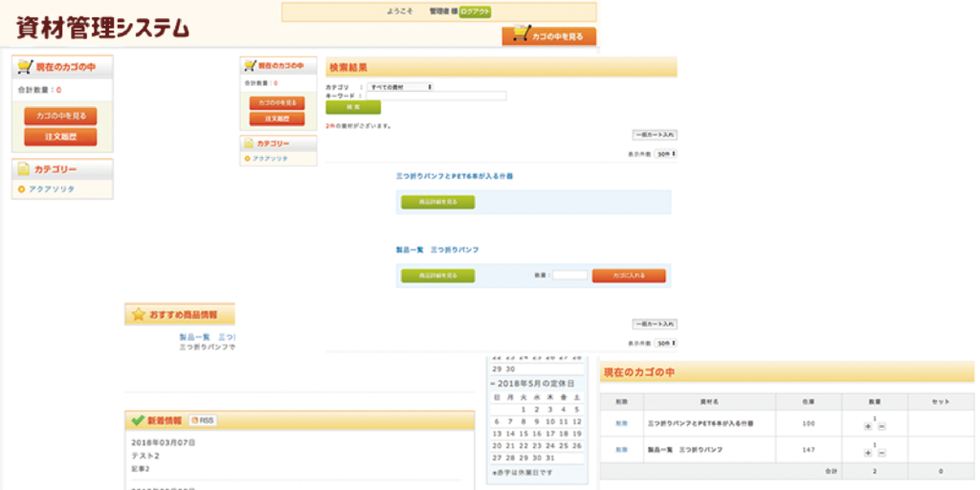Open the lower 表示件数 30件 dropdown

click(665, 342)
